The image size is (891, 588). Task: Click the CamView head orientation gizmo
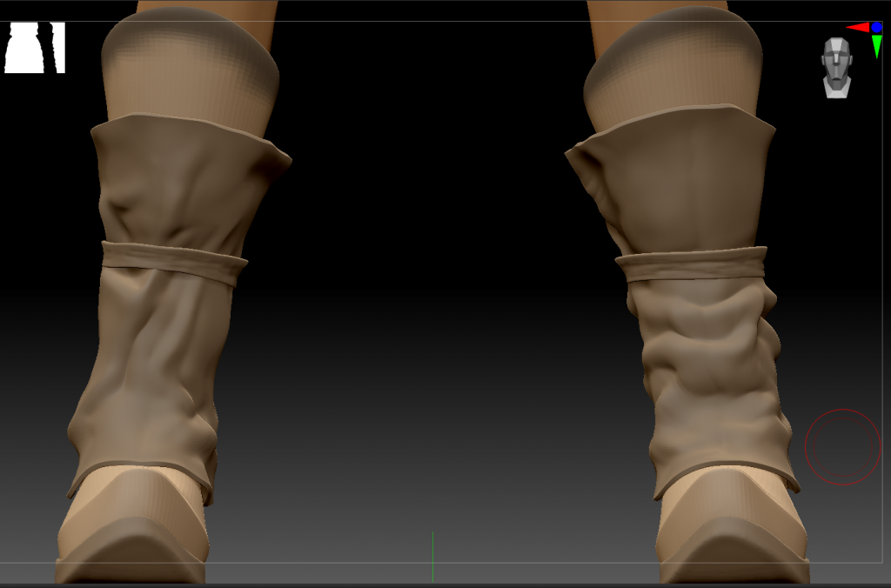[x=836, y=68]
